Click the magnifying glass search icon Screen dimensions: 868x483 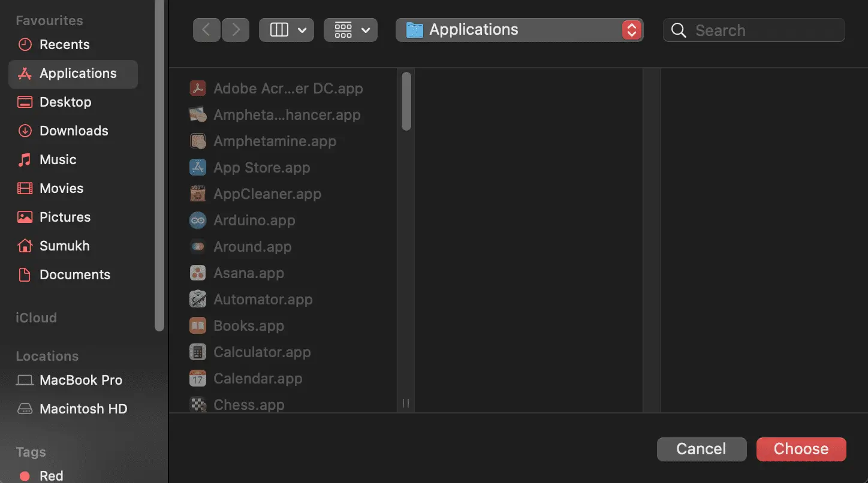[x=679, y=31]
